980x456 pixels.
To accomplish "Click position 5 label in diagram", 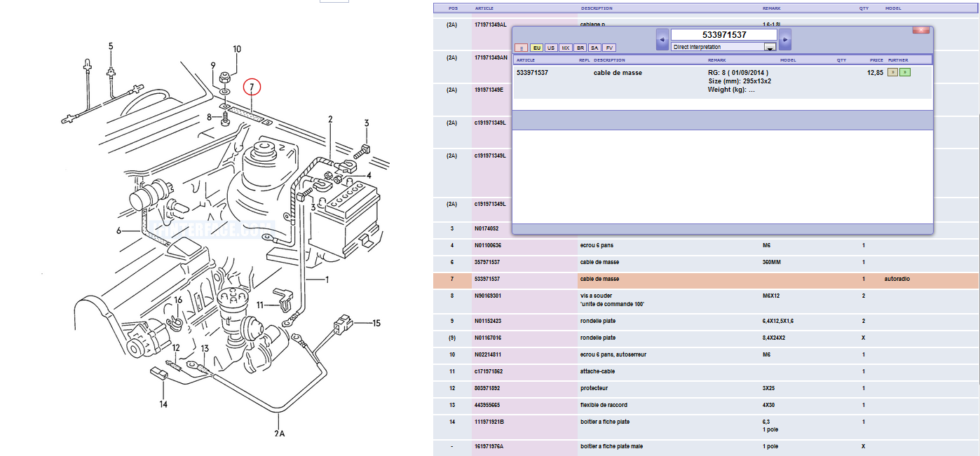I will 110,46.
